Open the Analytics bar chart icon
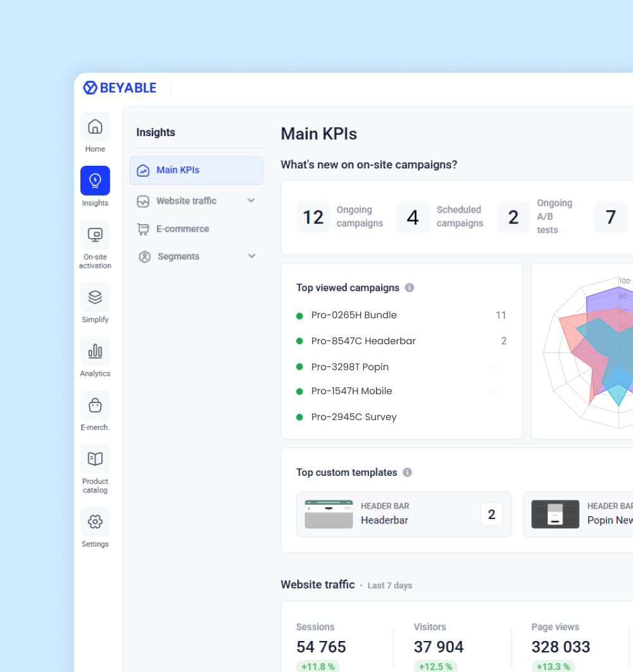Image resolution: width=633 pixels, height=672 pixels. click(x=95, y=351)
